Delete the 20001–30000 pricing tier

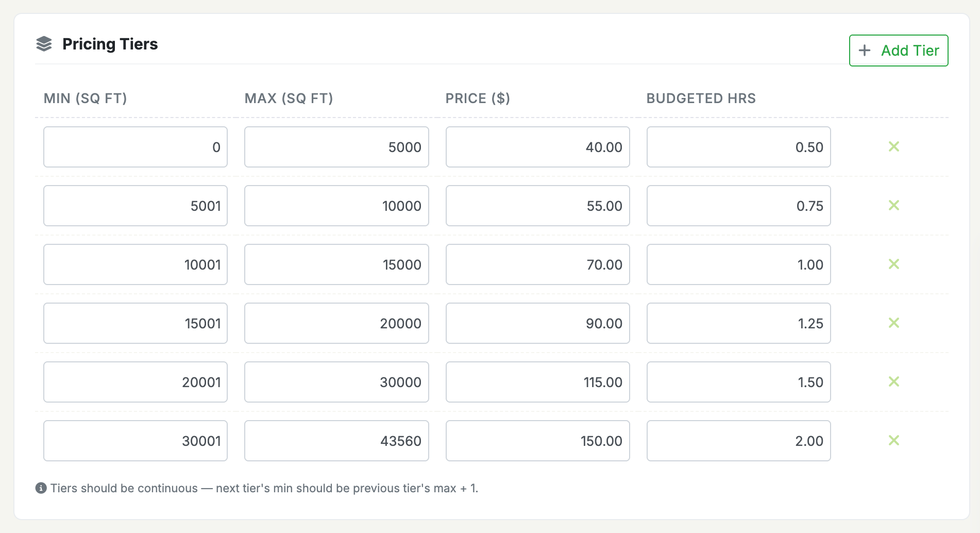pyautogui.click(x=894, y=382)
